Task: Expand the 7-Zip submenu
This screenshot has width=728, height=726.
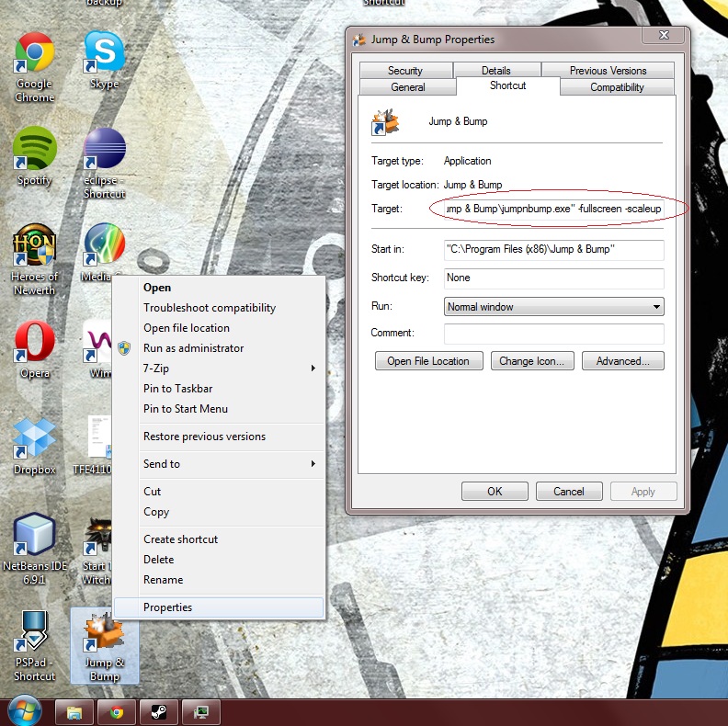Action: tap(218, 369)
